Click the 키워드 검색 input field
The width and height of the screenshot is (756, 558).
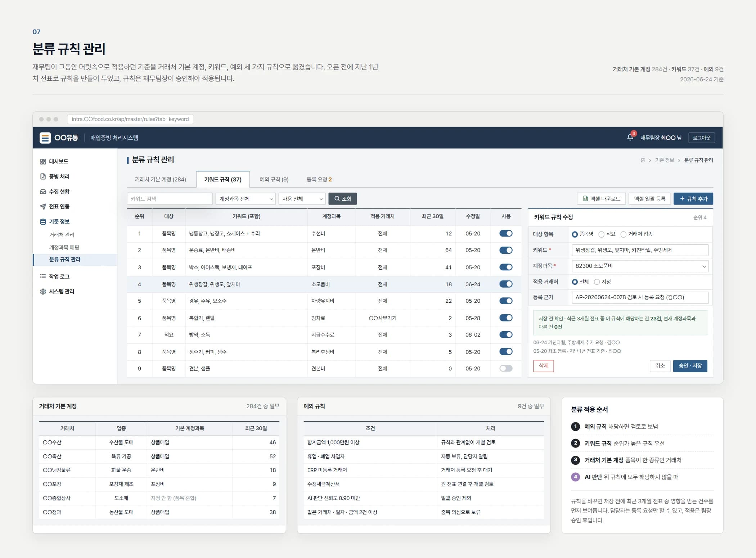170,199
